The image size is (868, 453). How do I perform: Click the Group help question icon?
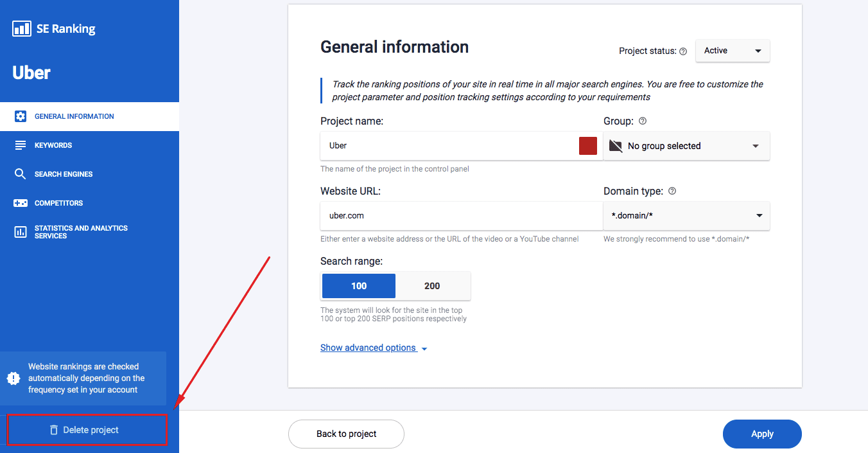coord(643,121)
